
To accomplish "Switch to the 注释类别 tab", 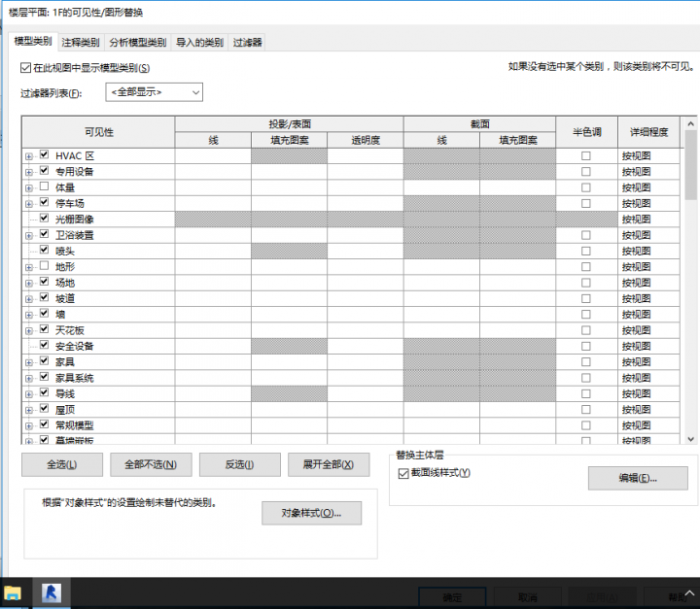I will click(x=80, y=43).
